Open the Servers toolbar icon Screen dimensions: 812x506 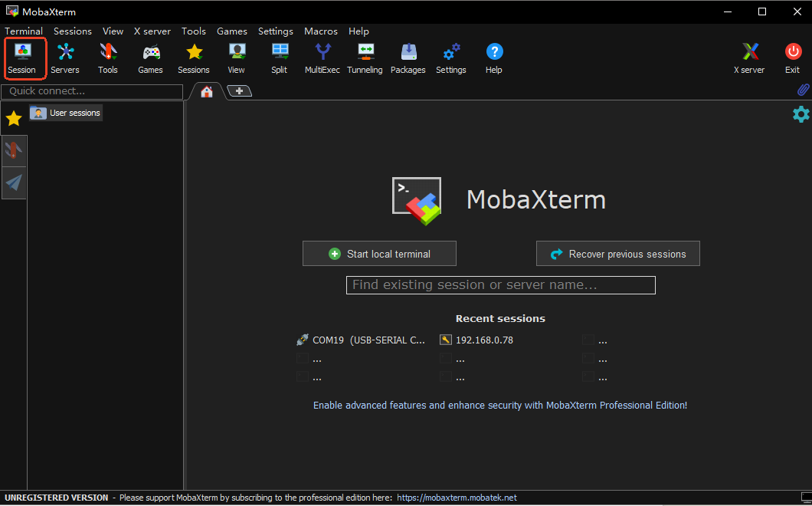pos(65,58)
